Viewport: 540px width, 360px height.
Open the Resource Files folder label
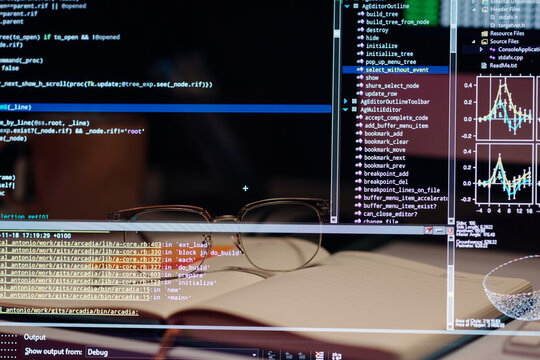pyautogui.click(x=507, y=33)
